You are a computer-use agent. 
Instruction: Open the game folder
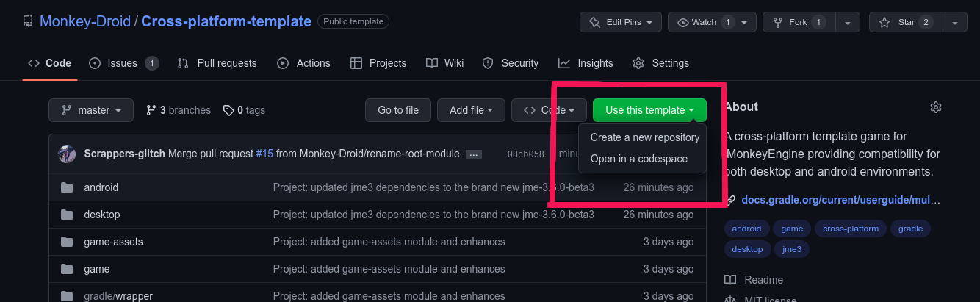pos(96,269)
